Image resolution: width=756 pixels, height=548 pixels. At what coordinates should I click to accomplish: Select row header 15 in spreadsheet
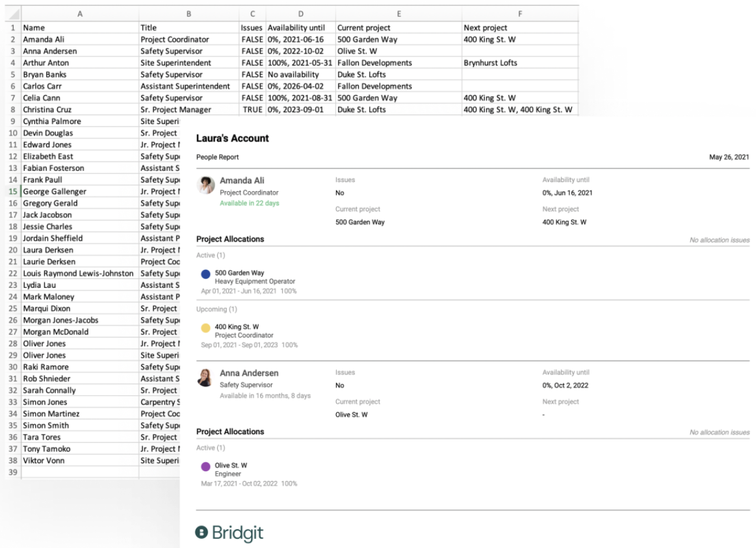tap(13, 191)
